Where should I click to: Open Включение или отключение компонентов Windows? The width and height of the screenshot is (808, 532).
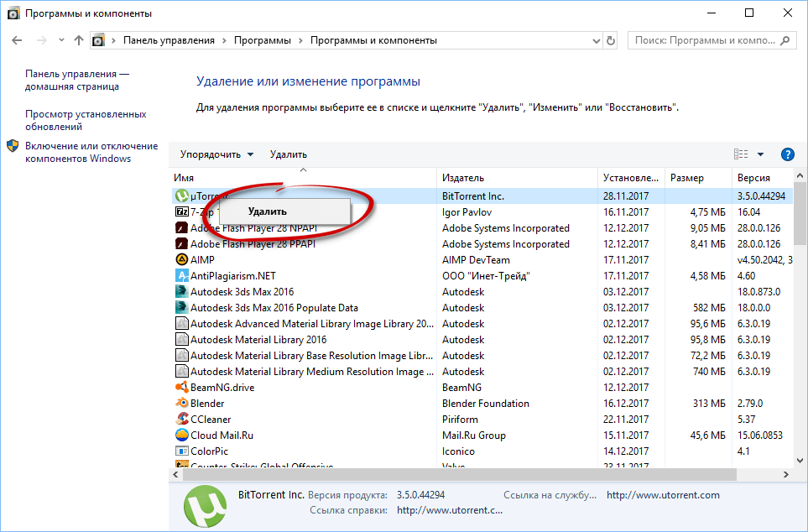[x=91, y=152]
